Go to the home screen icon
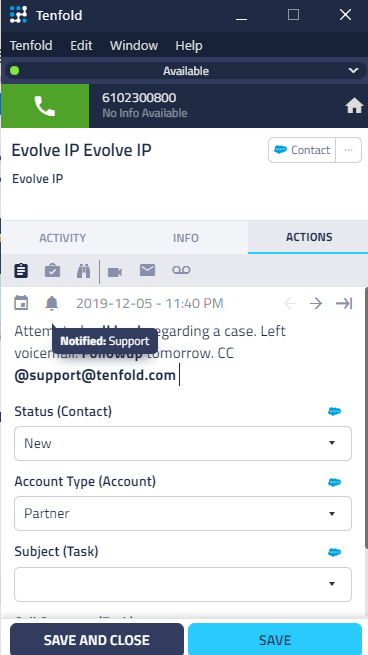368x655 pixels. tap(354, 107)
